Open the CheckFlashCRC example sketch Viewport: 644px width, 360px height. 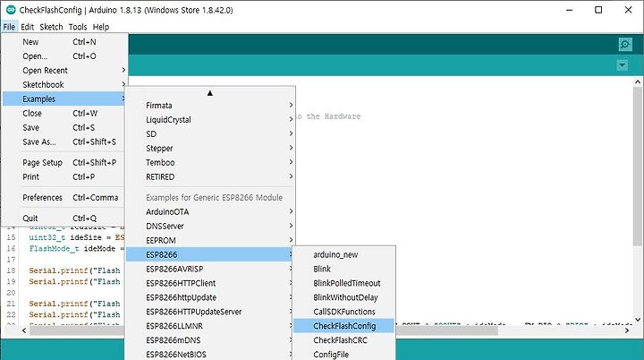point(343,340)
